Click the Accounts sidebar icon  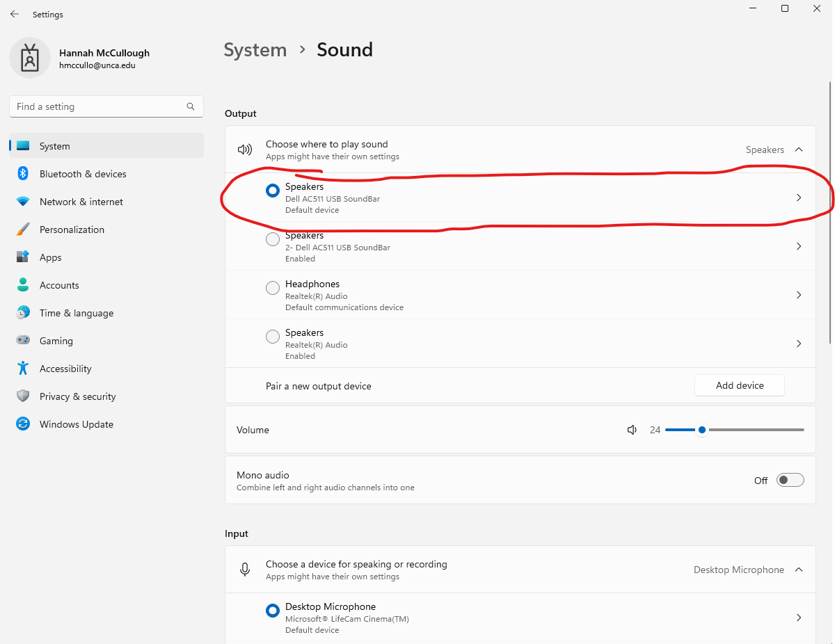coord(22,285)
